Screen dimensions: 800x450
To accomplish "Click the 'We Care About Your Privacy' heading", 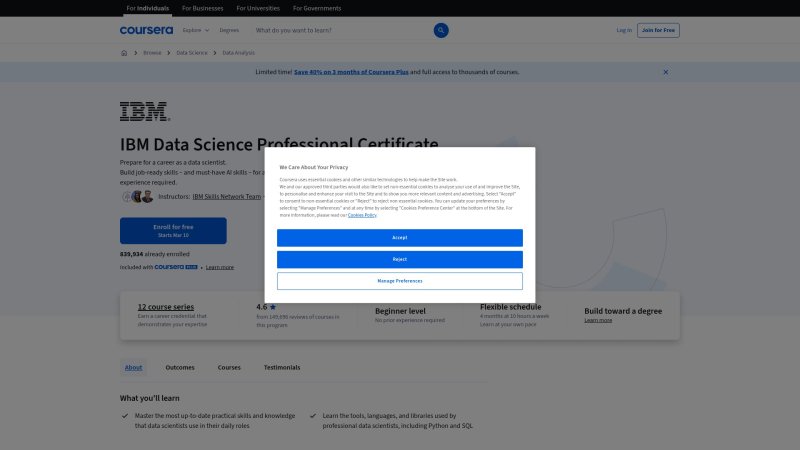I will point(314,167).
